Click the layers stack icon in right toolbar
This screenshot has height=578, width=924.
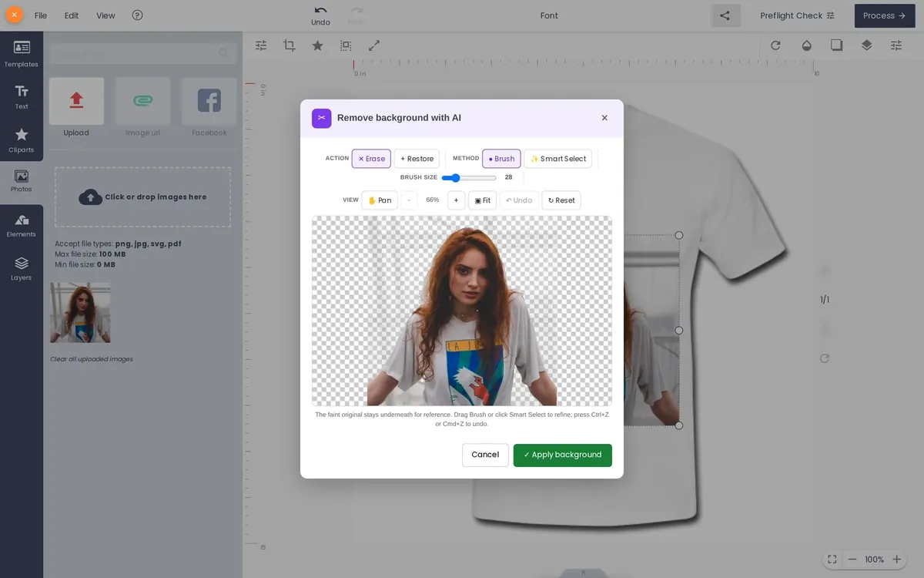click(866, 45)
